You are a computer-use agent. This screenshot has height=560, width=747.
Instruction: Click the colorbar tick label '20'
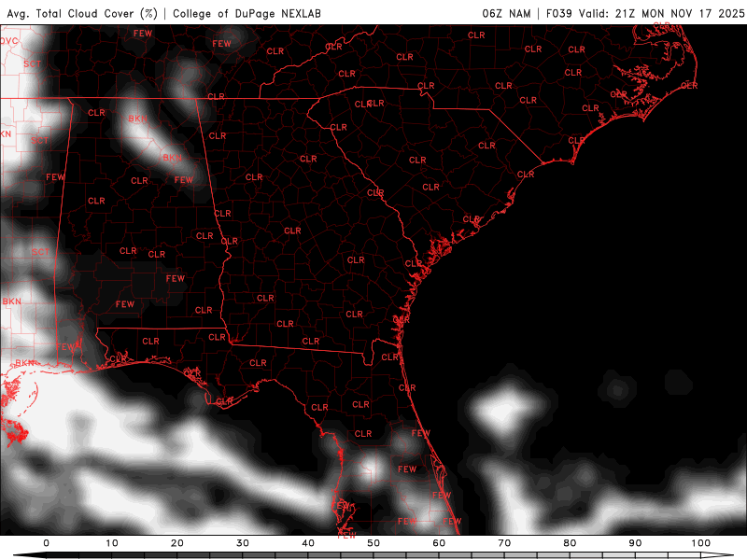[x=177, y=543]
